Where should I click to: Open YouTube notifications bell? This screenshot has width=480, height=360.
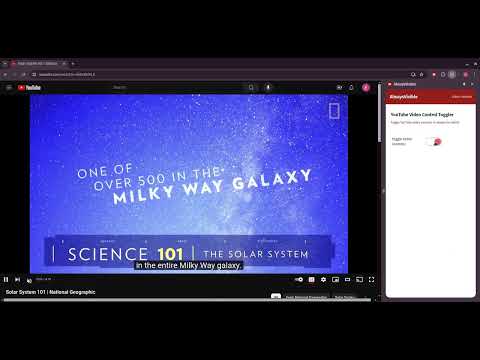[x=351, y=87]
